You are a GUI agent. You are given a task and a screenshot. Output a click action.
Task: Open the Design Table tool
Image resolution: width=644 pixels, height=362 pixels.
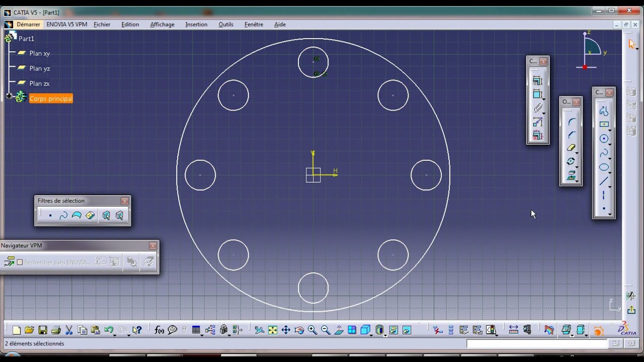(196, 330)
